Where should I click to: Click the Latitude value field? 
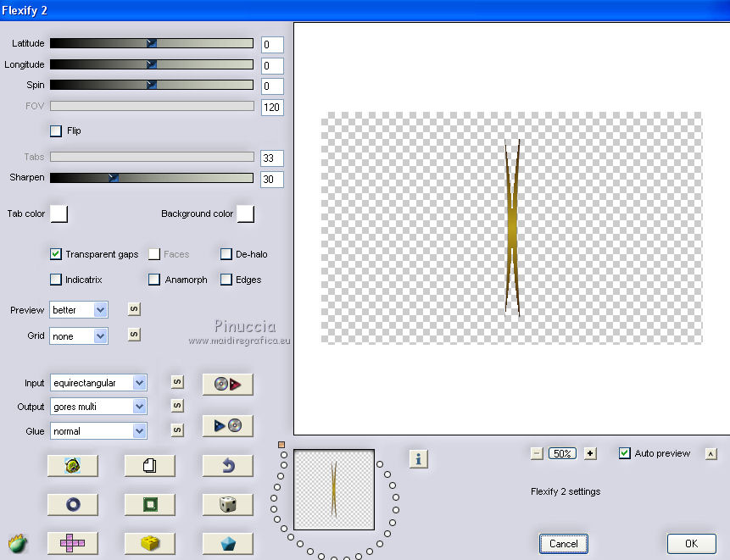(x=272, y=45)
